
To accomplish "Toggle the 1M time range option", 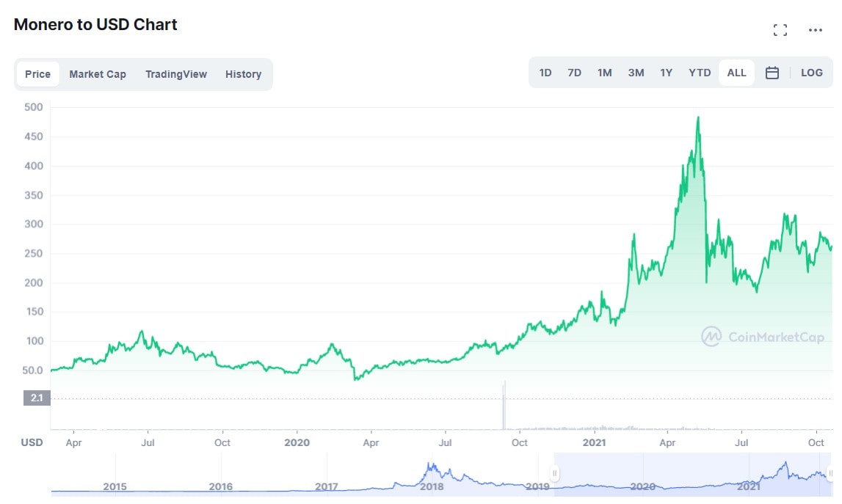I will [604, 73].
